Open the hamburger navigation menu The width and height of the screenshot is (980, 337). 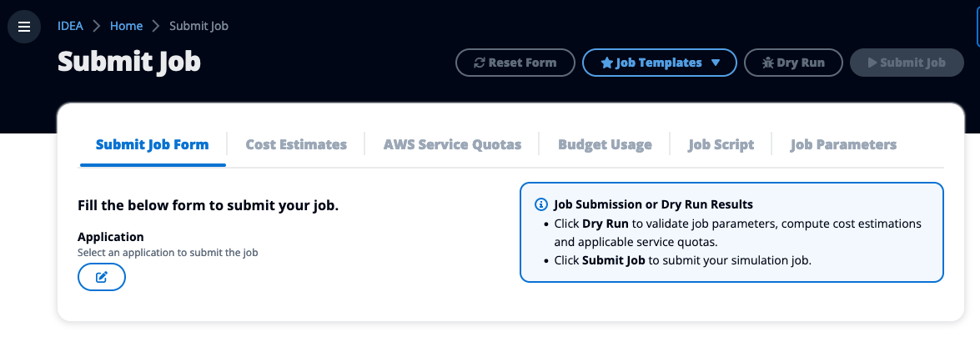click(24, 27)
